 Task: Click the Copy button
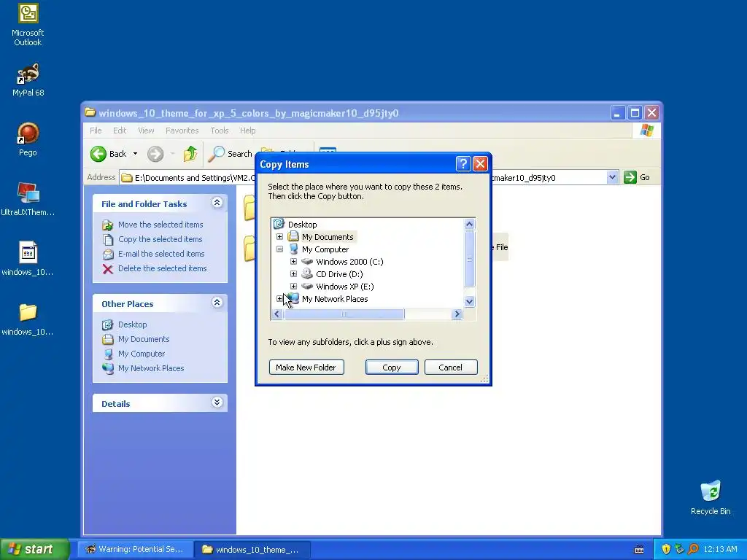(392, 367)
